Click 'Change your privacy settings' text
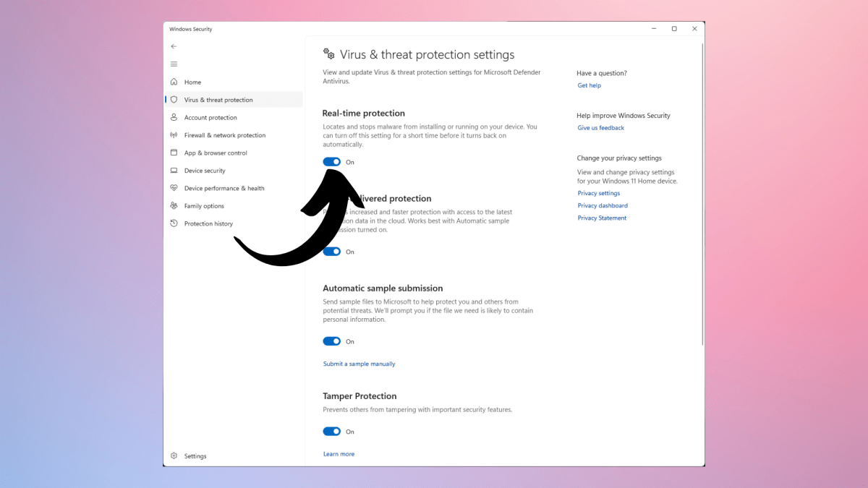Image resolution: width=868 pixels, height=488 pixels. point(619,158)
